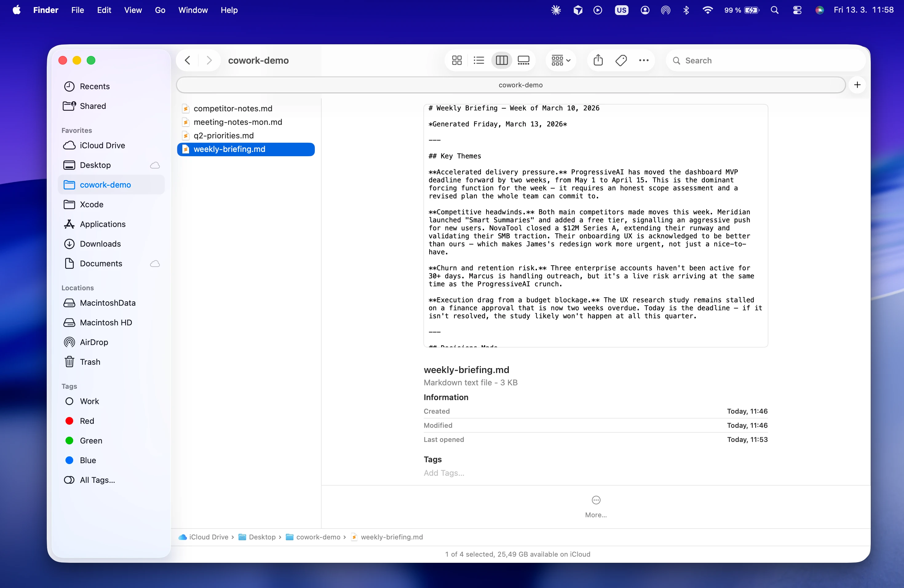Switch to list view layout
Image resolution: width=904 pixels, height=588 pixels.
478,60
